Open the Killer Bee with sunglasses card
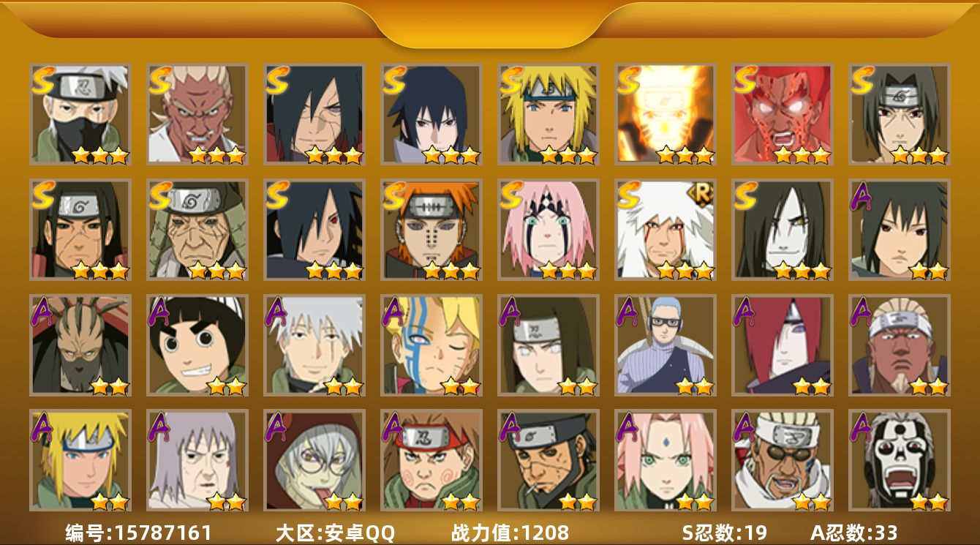 (x=782, y=460)
